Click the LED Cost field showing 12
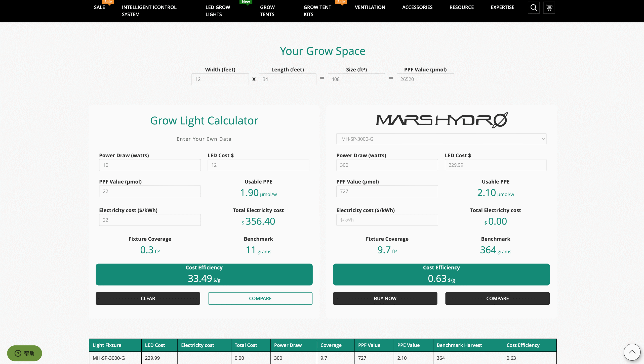 [x=258, y=165]
